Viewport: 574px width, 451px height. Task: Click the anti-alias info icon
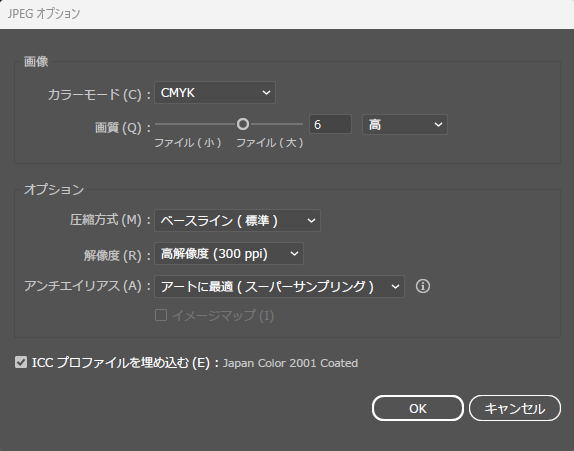pos(423,286)
